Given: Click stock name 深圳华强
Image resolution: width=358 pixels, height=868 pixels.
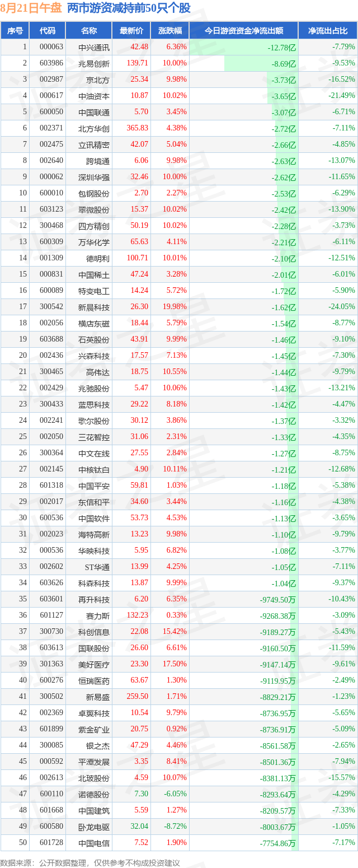Looking at the screenshot, I should tap(94, 177).
